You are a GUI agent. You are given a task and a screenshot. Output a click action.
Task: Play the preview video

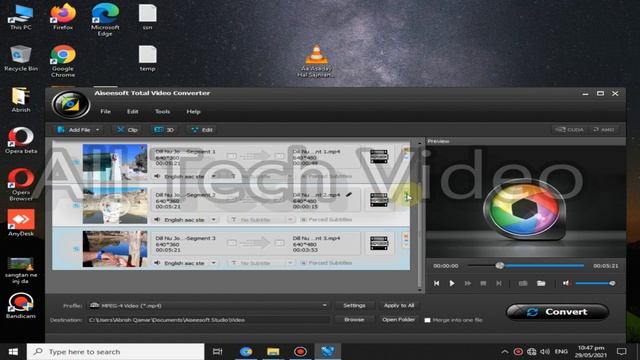[x=452, y=283]
